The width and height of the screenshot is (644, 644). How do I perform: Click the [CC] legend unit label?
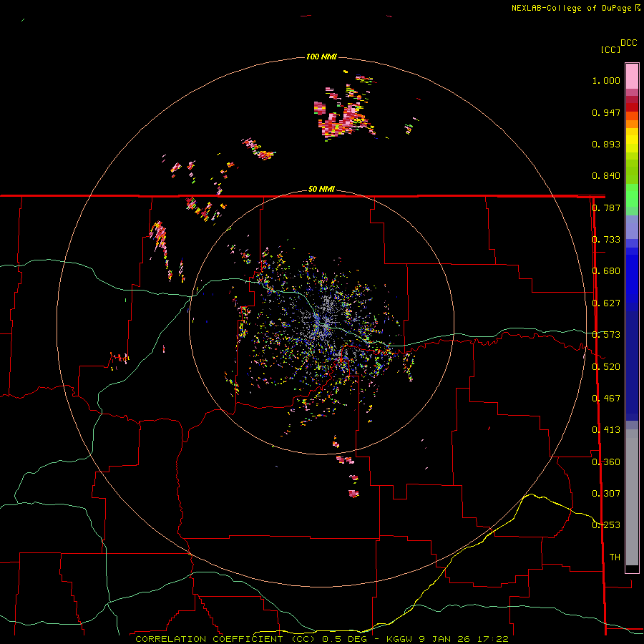click(x=610, y=49)
